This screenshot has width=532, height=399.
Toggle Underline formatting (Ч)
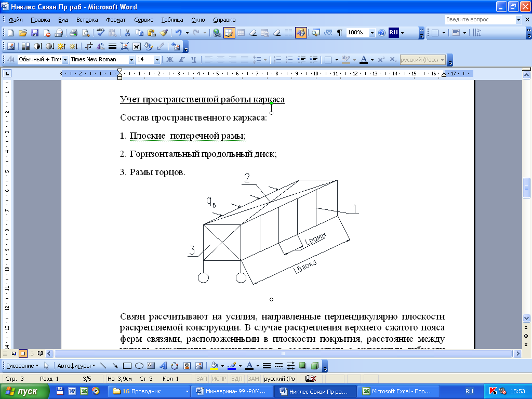click(193, 60)
